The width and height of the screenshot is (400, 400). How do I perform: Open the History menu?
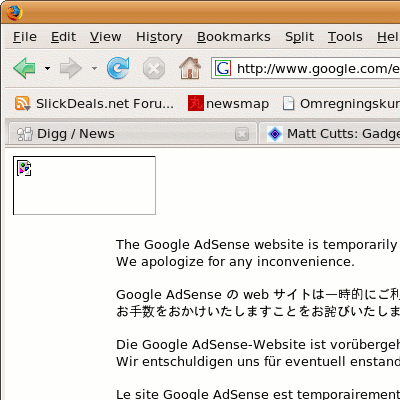pyautogui.click(x=159, y=37)
